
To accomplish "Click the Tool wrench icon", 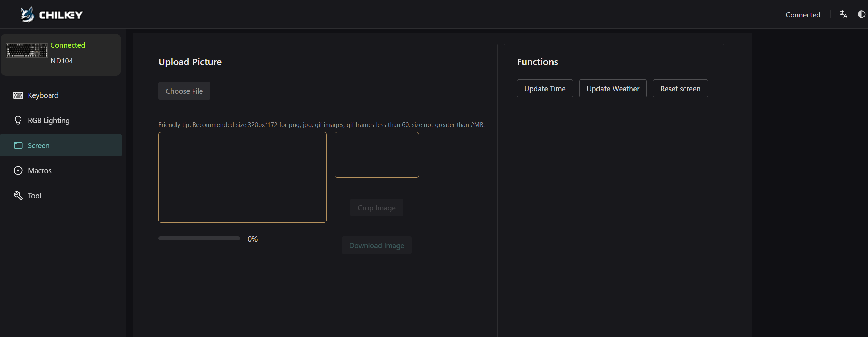I will (x=18, y=196).
